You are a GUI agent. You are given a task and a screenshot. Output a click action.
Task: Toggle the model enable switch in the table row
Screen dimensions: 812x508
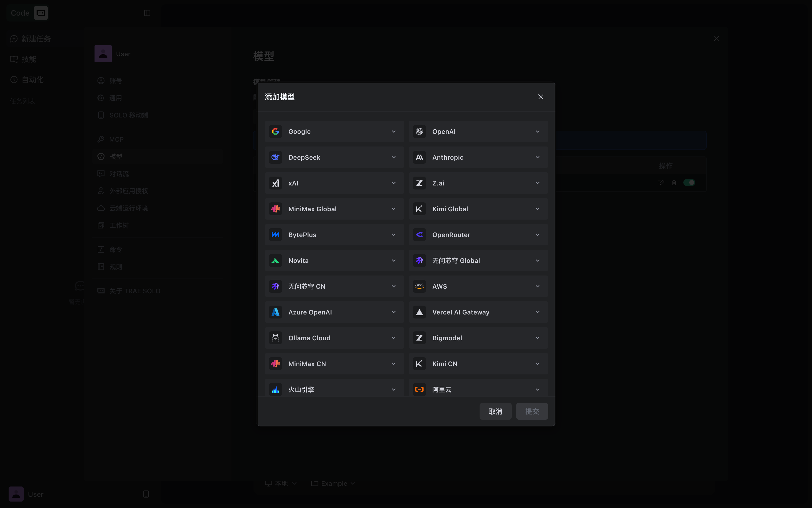tap(689, 183)
